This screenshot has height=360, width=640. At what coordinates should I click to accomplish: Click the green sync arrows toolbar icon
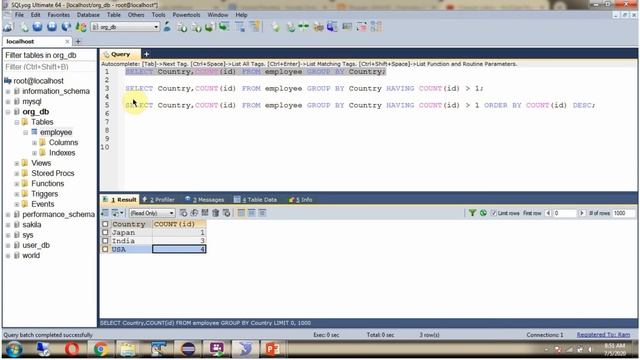[303, 27]
